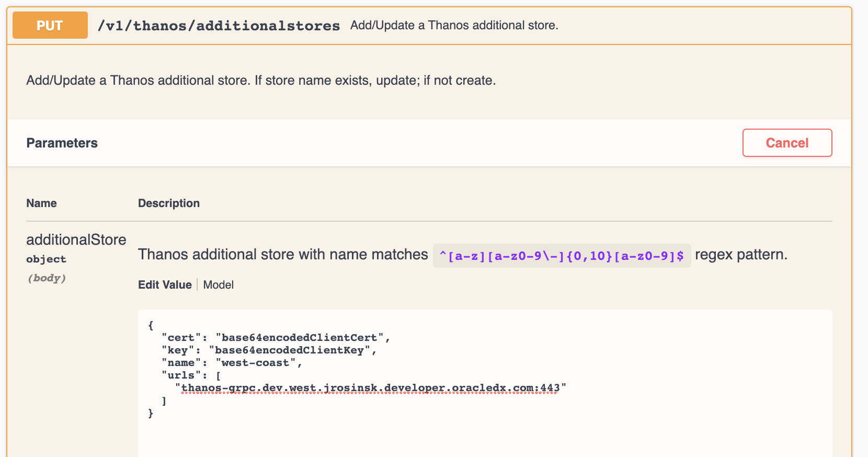
Task: Click the endpoint summary text in header
Action: (454, 25)
